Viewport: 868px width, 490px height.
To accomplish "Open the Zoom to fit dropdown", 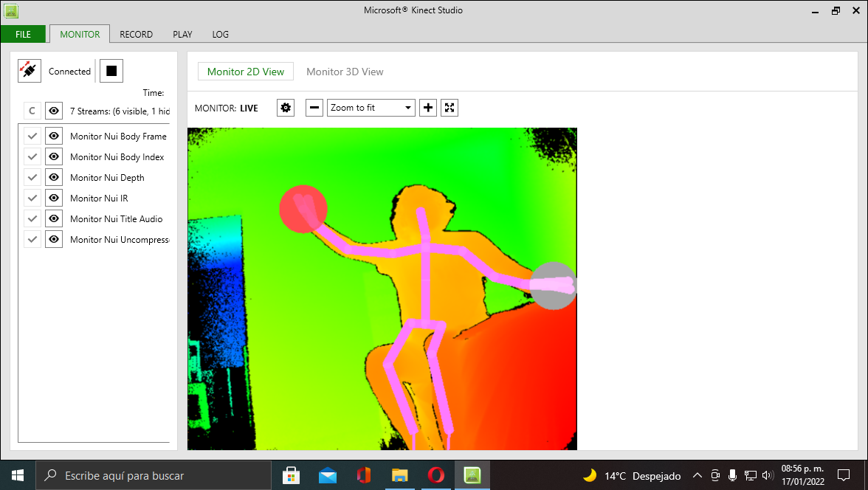I will (371, 108).
